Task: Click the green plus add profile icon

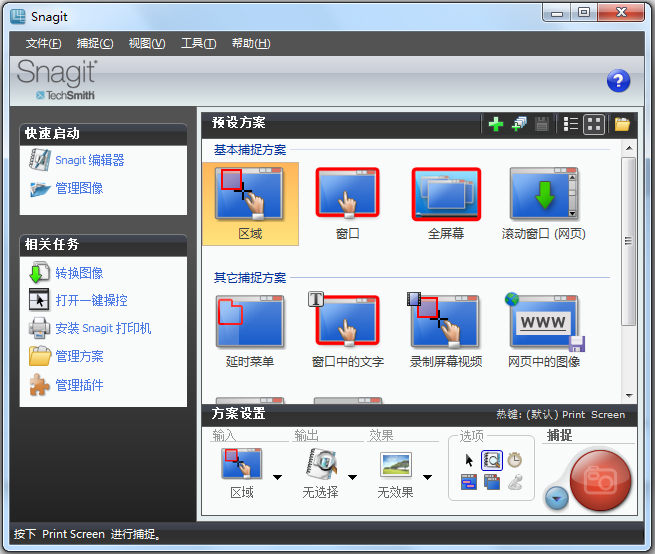Action: click(x=496, y=124)
